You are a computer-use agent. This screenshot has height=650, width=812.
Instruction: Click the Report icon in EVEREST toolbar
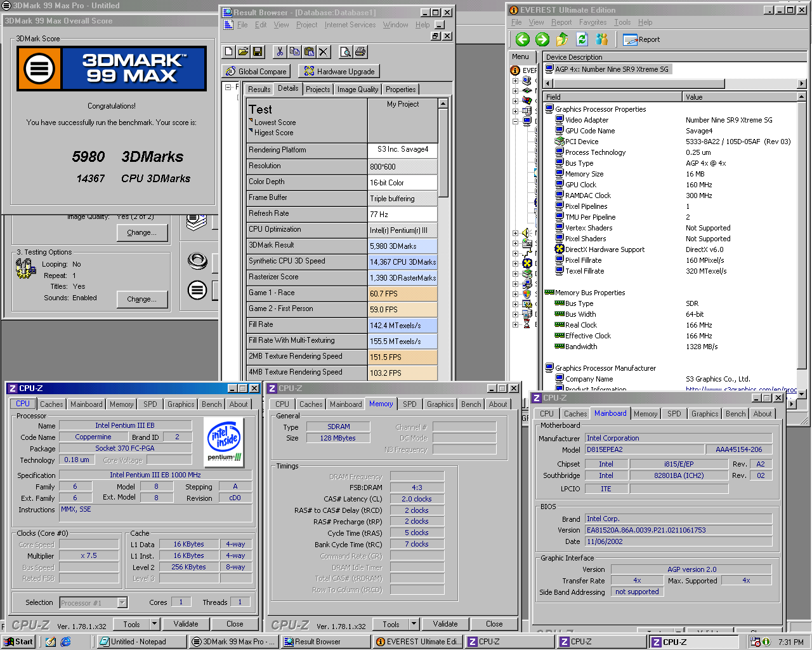(641, 39)
